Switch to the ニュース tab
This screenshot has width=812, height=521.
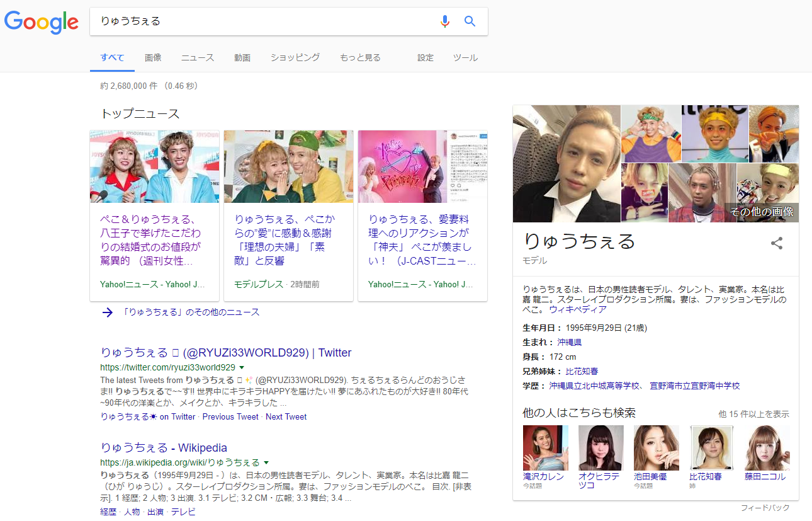(x=197, y=57)
